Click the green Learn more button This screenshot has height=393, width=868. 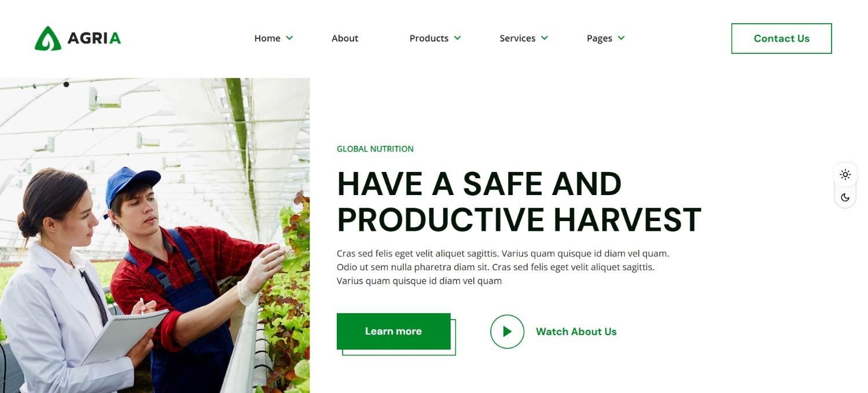coord(393,331)
